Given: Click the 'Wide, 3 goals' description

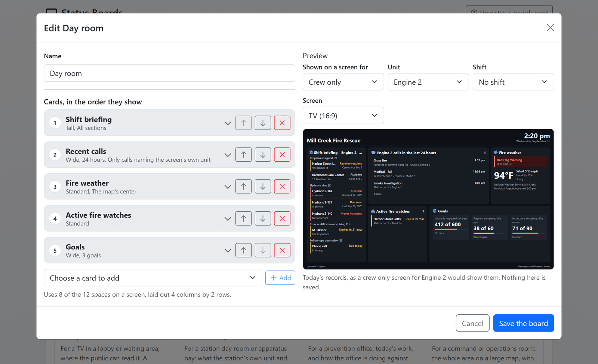Looking at the screenshot, I should (83, 255).
